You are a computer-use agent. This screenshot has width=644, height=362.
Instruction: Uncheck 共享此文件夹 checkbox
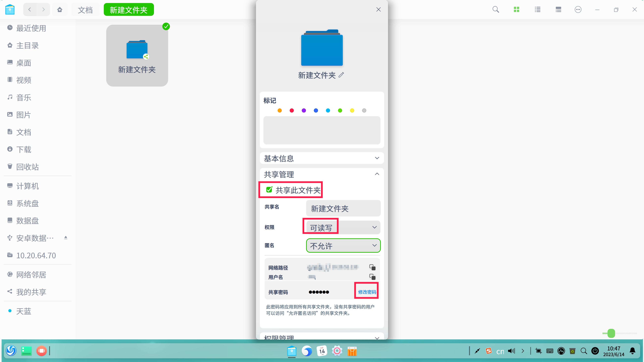(269, 190)
